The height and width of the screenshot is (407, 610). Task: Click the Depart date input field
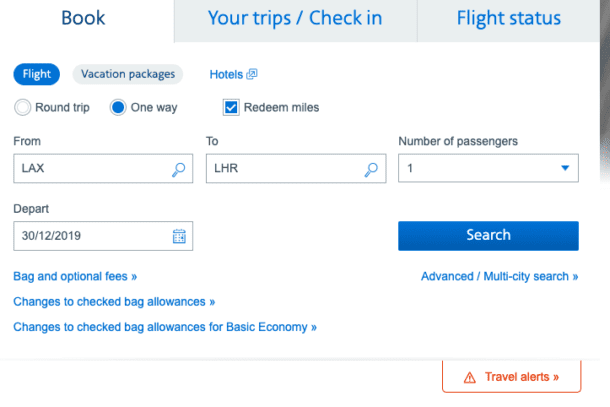[90, 236]
